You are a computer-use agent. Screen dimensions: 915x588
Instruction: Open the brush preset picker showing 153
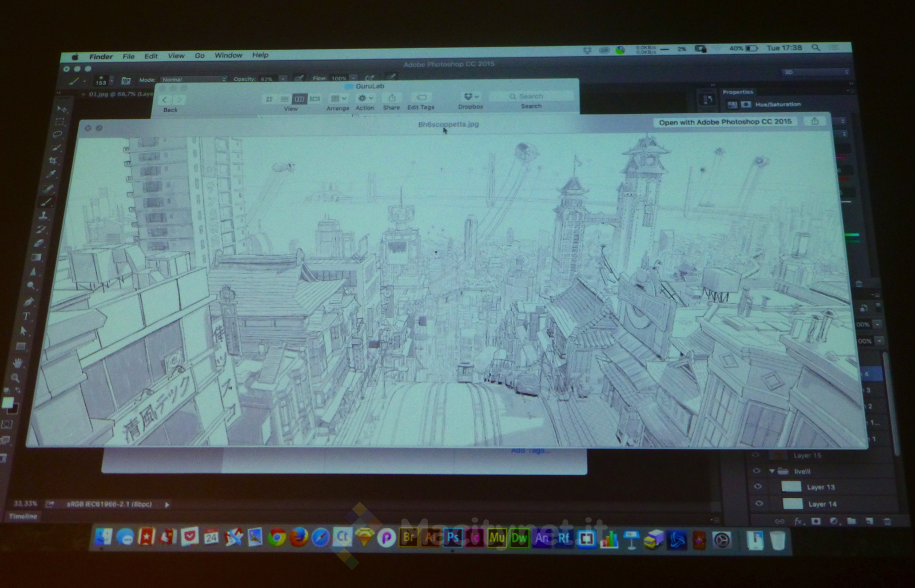point(103,81)
